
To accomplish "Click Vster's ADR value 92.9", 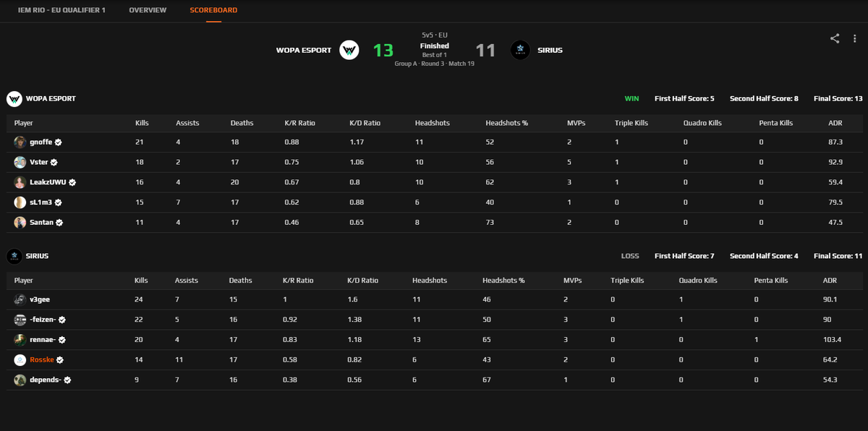I will point(836,163).
